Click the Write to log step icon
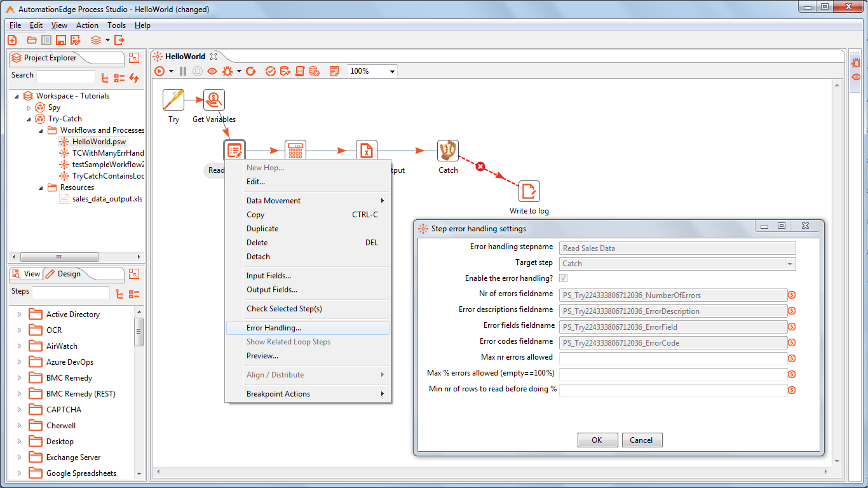This screenshot has width=868, height=488. point(529,191)
